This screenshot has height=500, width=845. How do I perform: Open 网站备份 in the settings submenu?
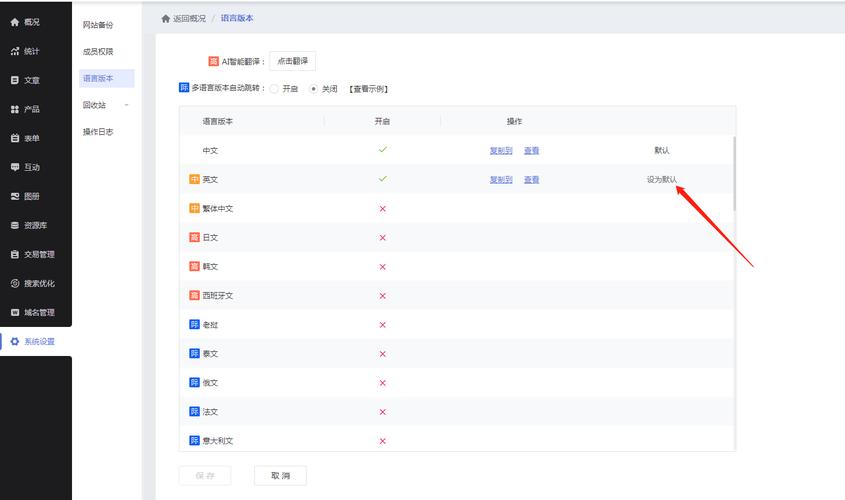(x=98, y=25)
